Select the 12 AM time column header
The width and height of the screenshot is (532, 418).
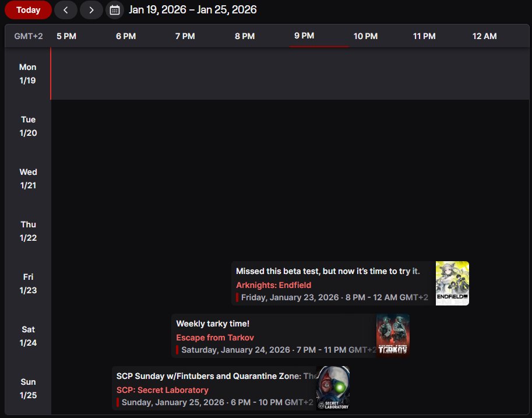coord(484,36)
